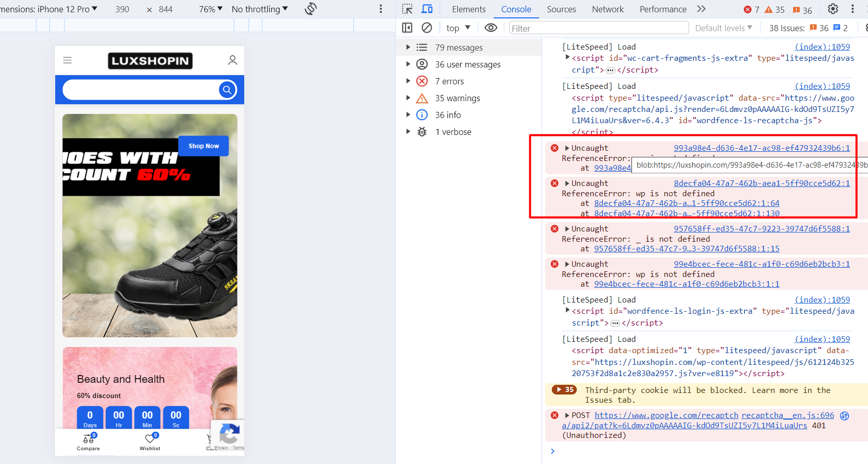Show more DevTools tabs chevron
Image resolution: width=868 pixels, height=464 pixels.
701,9
